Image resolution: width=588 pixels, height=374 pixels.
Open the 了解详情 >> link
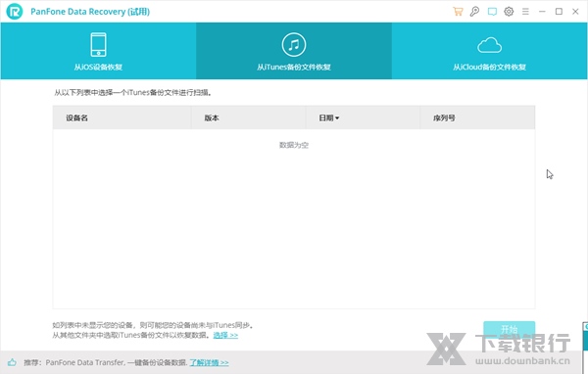[209, 363]
